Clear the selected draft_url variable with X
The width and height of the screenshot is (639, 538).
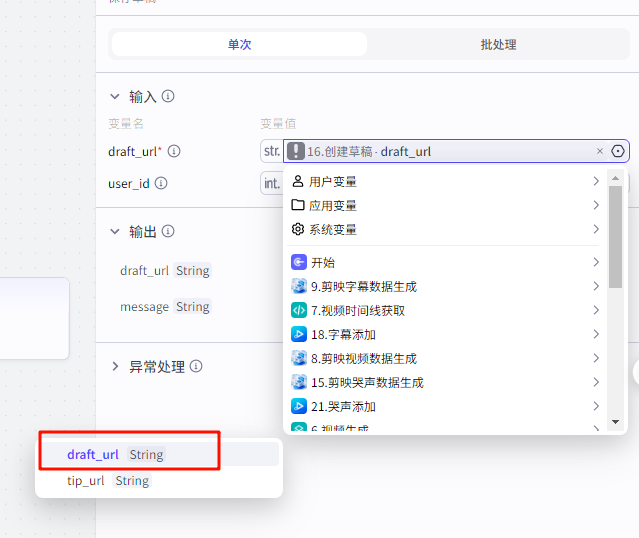[600, 151]
